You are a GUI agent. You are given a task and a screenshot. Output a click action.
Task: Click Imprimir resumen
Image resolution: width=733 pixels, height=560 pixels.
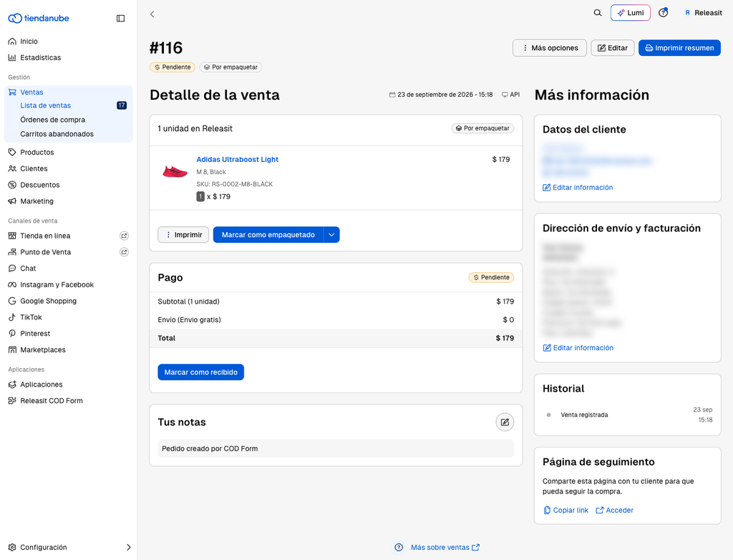pos(679,48)
